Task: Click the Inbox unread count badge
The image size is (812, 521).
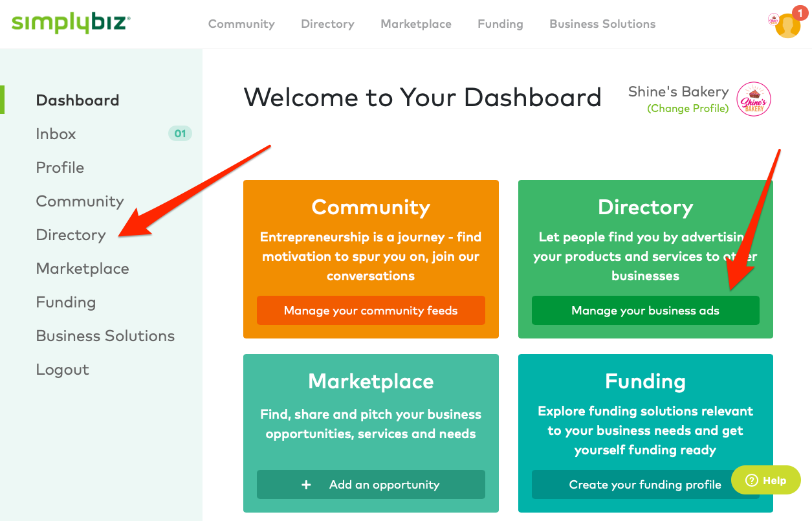Action: click(x=180, y=134)
